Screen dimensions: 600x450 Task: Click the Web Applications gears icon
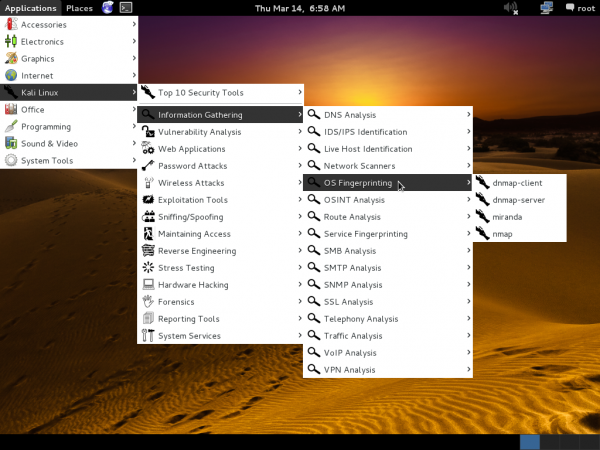pos(148,148)
